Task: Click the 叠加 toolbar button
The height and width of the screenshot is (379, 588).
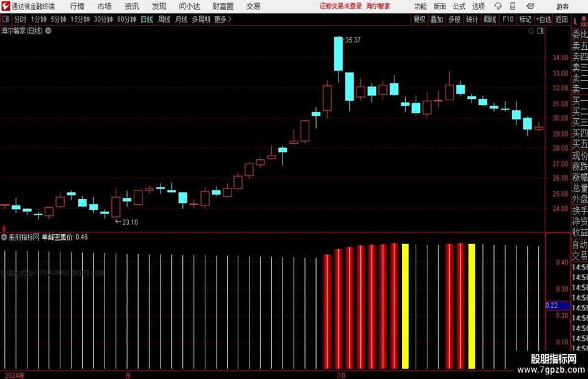Action: (x=437, y=19)
